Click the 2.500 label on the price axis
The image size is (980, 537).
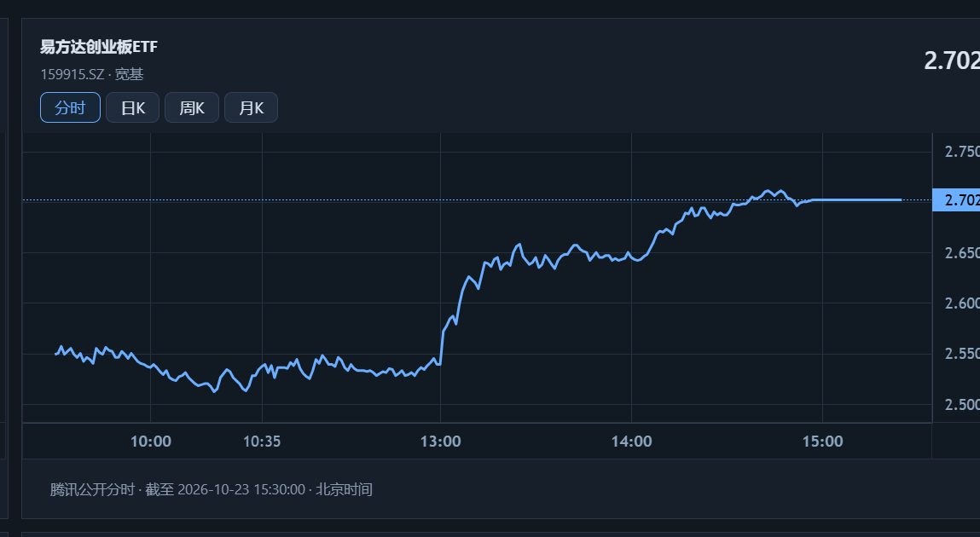click(x=962, y=405)
